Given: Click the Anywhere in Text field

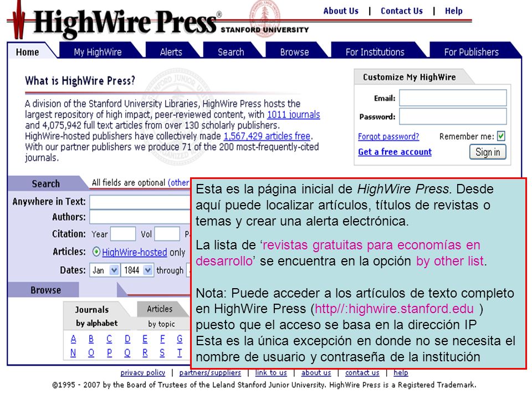Looking at the screenshot, I should (x=140, y=202).
